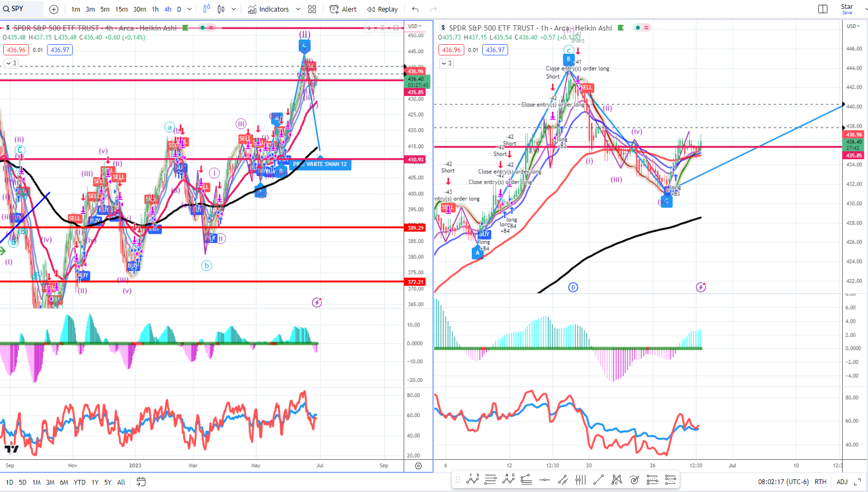Image resolution: width=868 pixels, height=492 pixels.
Task: Open left chart time axis settings gear
Action: 418,466
